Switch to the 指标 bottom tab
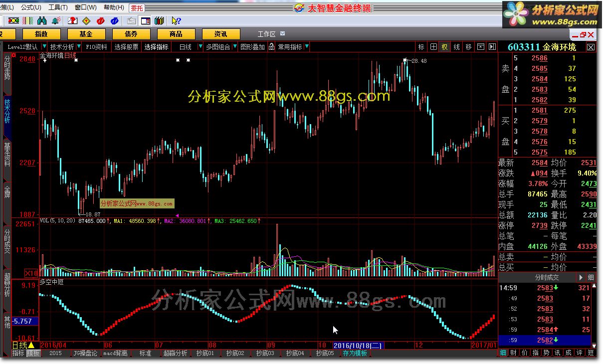The width and height of the screenshot is (603, 364). (x=18, y=353)
